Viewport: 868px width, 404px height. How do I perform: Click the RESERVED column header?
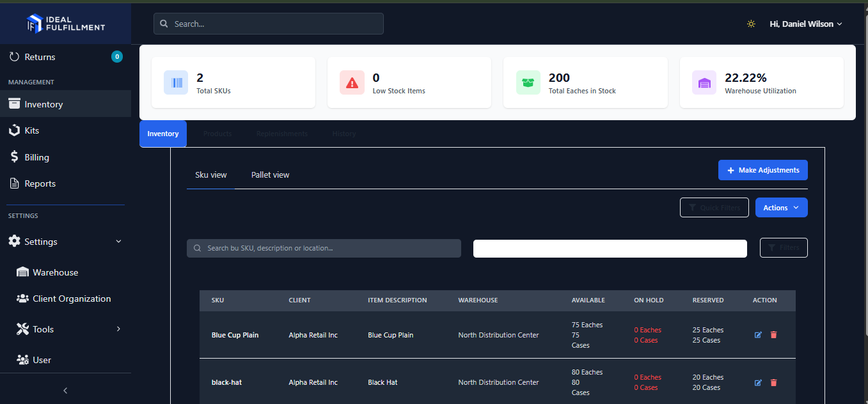[708, 300]
